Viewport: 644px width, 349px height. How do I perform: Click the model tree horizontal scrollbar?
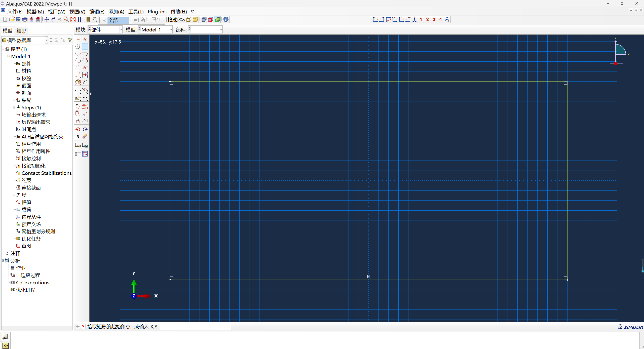tap(35, 328)
